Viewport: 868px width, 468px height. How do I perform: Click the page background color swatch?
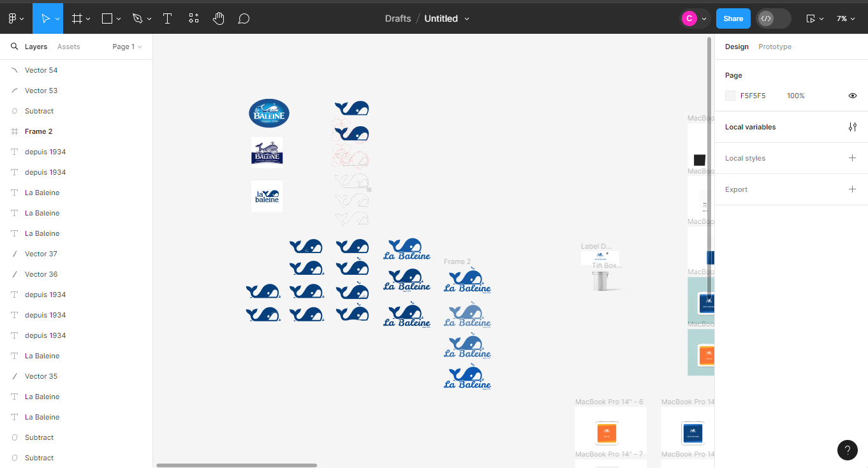click(x=730, y=96)
